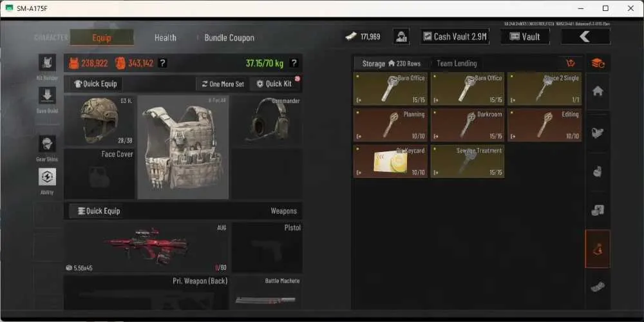
Task: Click the 5.56x45 ammo label
Action: (83, 268)
